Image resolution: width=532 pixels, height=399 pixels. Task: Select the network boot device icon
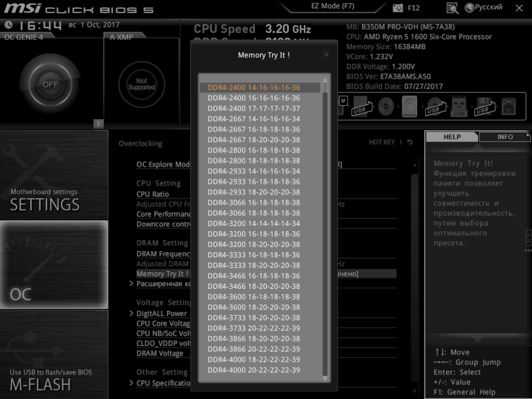pos(508,106)
